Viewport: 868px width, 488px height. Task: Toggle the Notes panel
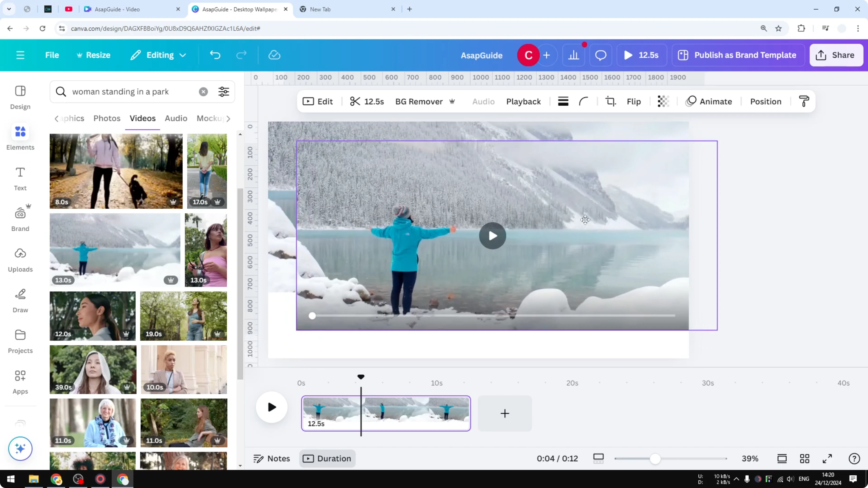click(x=271, y=458)
